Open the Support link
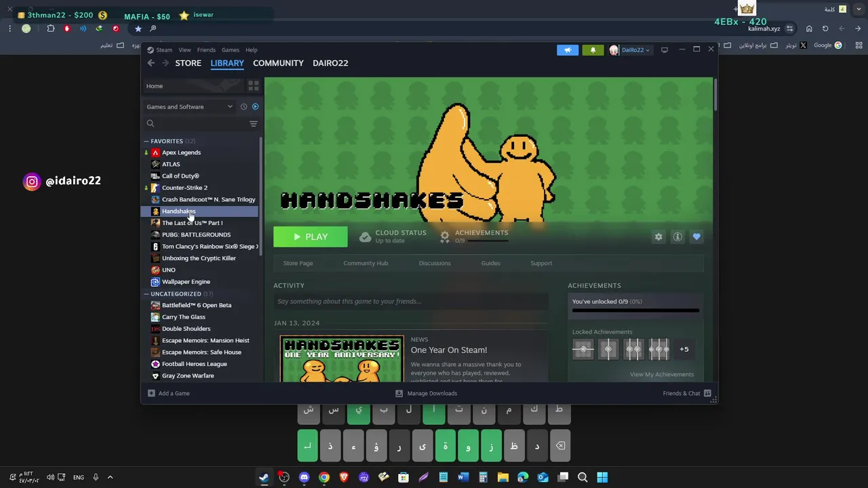Screen dimensions: 868x488 (541, 263)
